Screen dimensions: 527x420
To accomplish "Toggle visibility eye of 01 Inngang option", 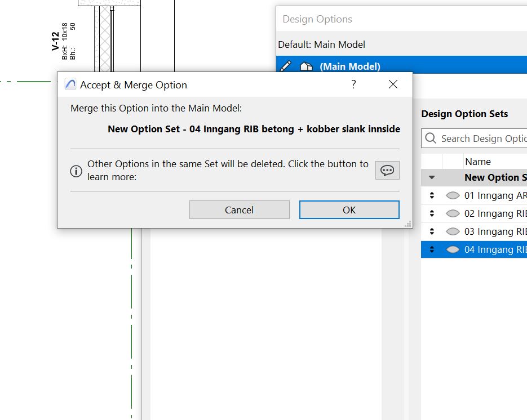I will point(452,195).
